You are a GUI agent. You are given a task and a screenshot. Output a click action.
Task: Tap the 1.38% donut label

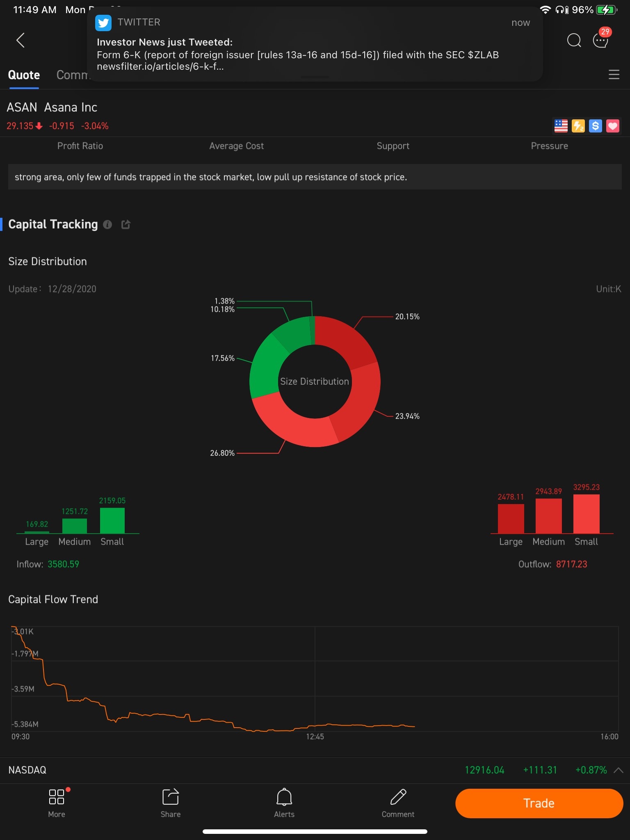(224, 301)
